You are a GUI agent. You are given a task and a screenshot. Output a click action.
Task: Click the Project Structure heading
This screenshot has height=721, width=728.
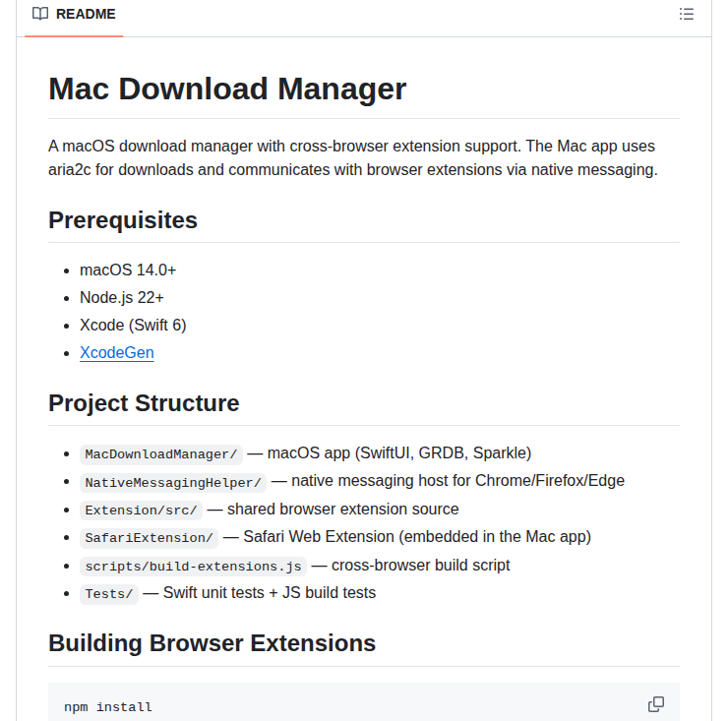[144, 403]
